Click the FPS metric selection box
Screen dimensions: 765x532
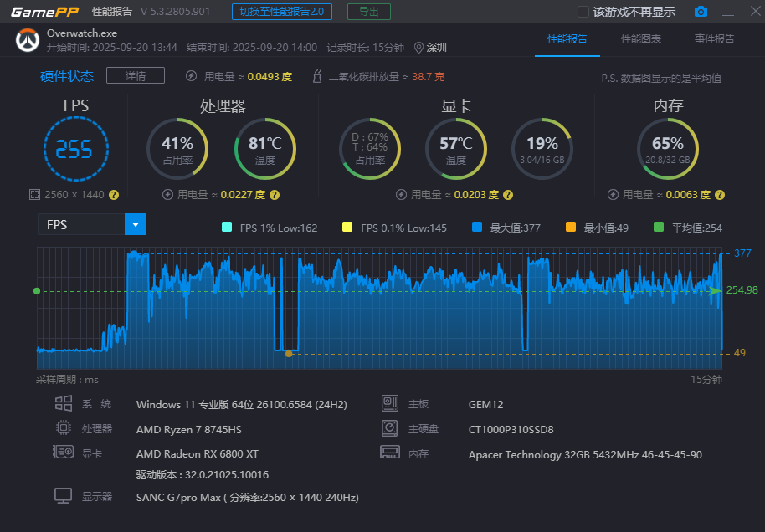[x=81, y=224]
